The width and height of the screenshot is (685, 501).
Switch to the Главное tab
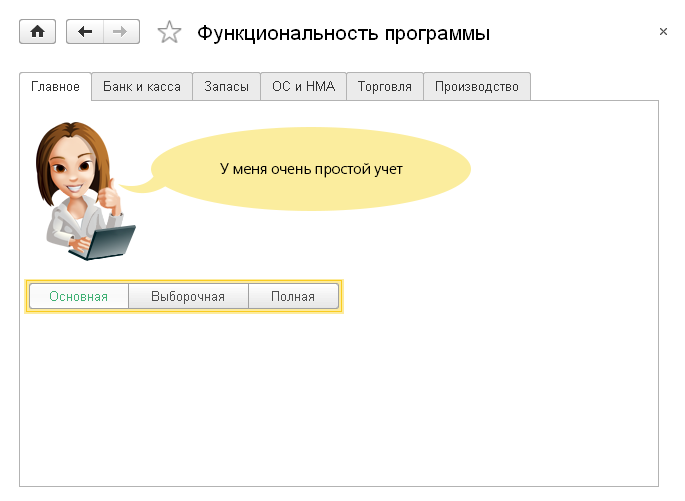(56, 87)
